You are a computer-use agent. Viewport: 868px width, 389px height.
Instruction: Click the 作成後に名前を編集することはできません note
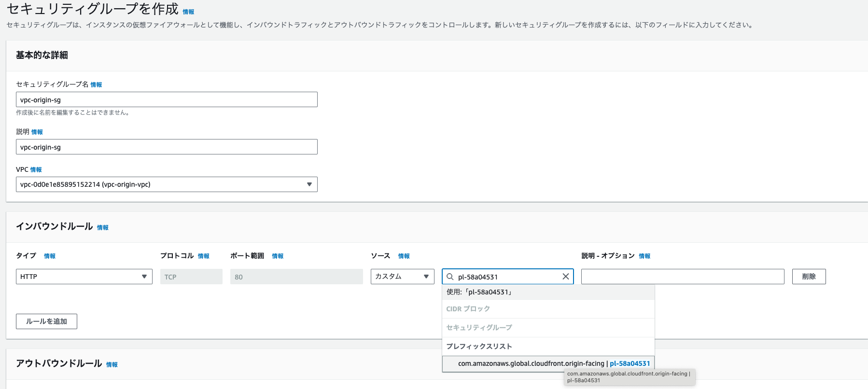point(72,112)
